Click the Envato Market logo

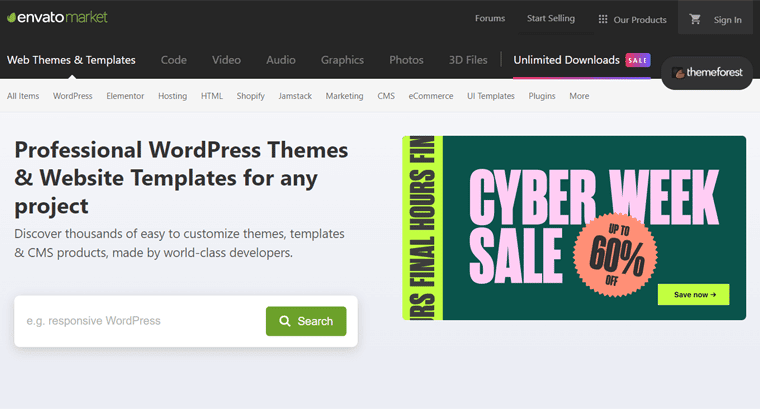(57, 17)
